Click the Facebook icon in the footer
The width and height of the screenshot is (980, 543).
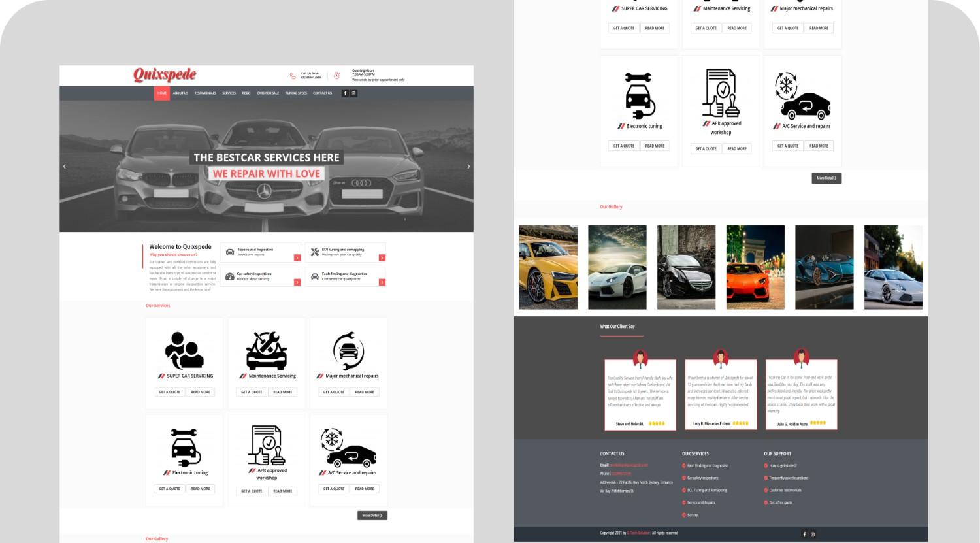804,534
